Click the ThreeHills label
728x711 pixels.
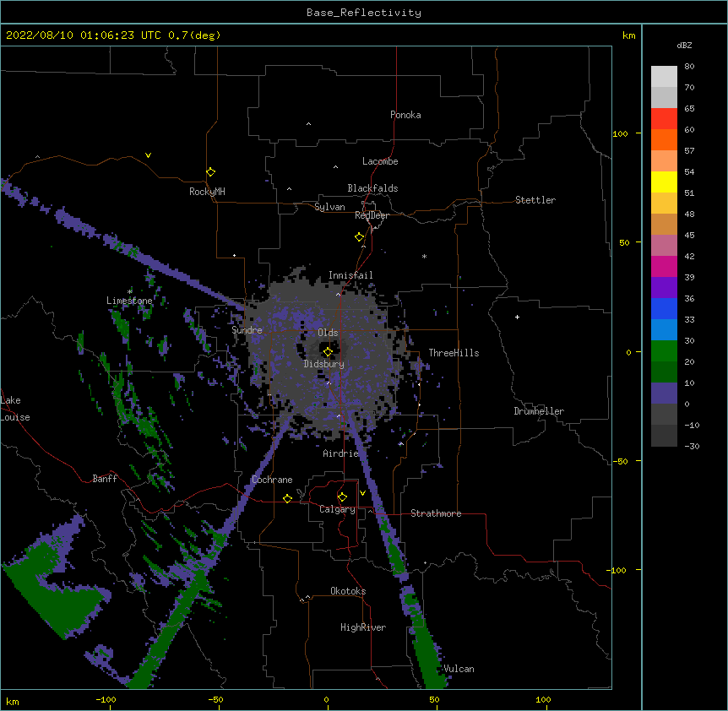[x=454, y=353]
